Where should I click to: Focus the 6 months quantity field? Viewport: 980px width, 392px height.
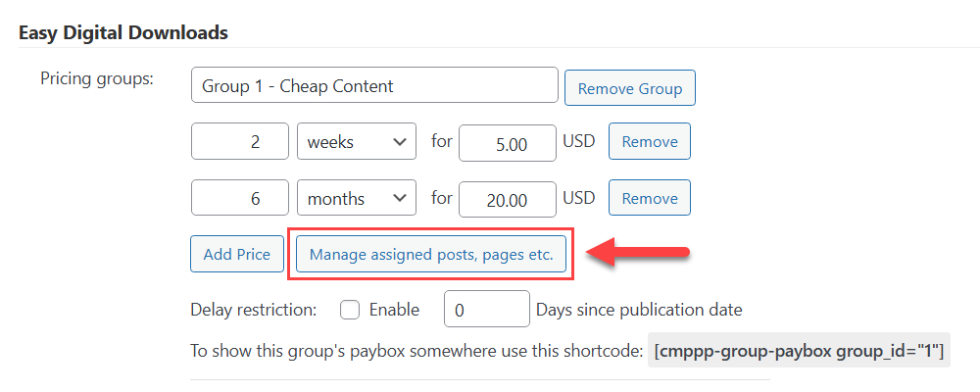click(240, 199)
